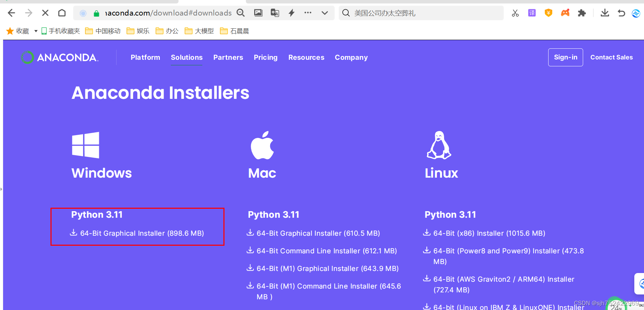Download Windows 64-Bit Graphical Installer (898.6 MB)

[137, 233]
